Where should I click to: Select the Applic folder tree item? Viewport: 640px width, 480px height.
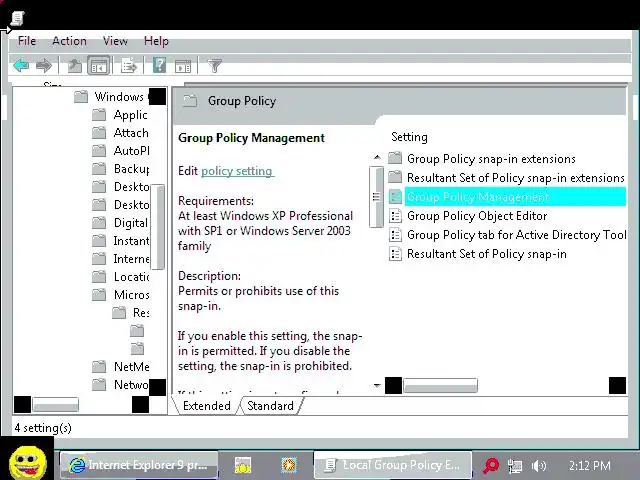[x=121, y=115]
